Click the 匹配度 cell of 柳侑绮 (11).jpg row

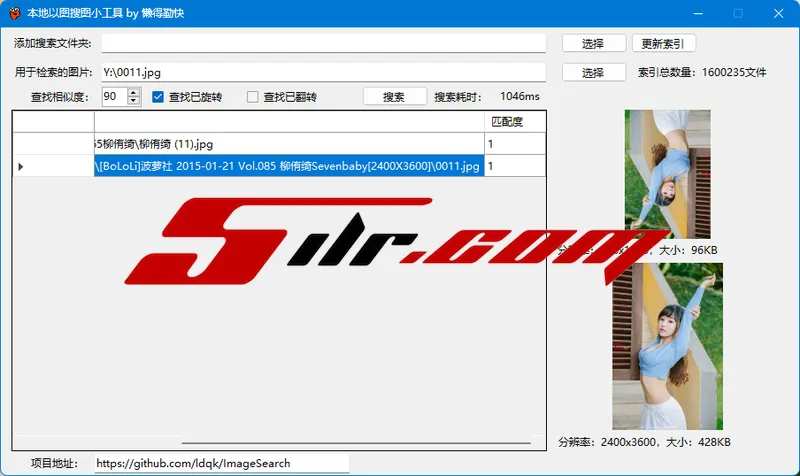pos(515,144)
